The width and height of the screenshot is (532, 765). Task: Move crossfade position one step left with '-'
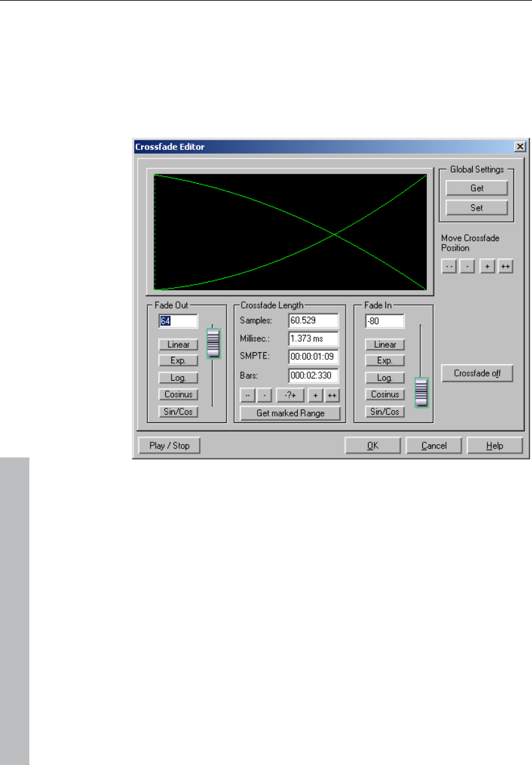pyautogui.click(x=467, y=267)
